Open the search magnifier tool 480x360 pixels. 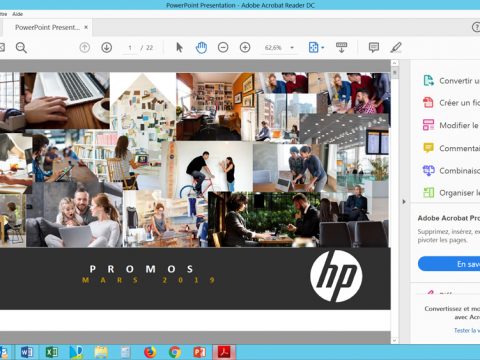tap(21, 48)
